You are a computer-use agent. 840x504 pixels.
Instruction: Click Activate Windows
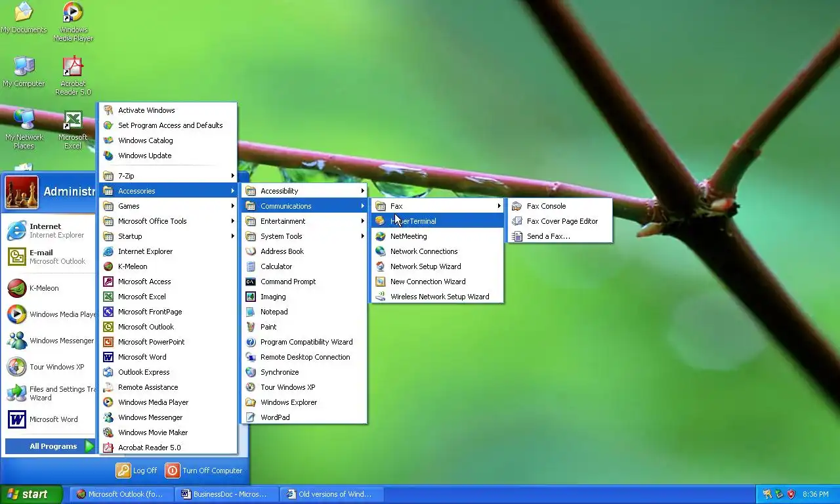click(168, 110)
